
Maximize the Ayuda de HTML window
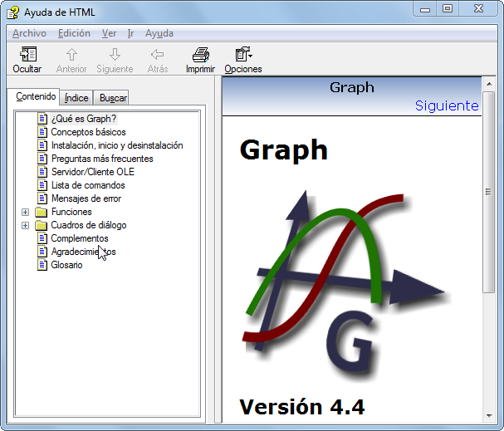pyautogui.click(x=448, y=9)
